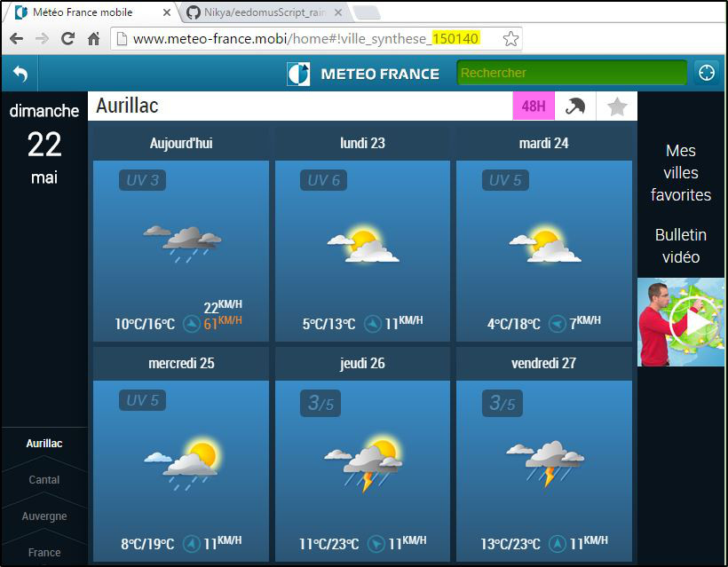Click the 7 KM/H wind speed text
The width and height of the screenshot is (728, 567).
585,322
